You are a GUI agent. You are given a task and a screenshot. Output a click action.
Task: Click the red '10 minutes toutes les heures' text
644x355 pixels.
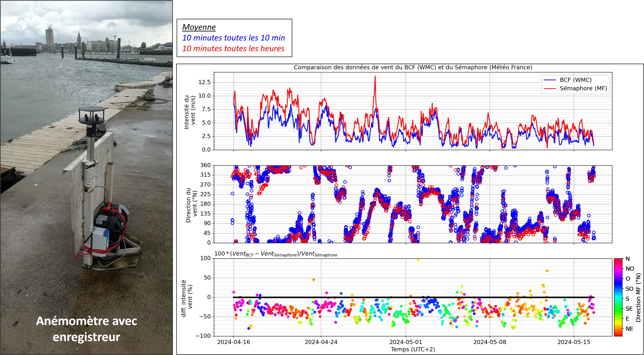233,49
